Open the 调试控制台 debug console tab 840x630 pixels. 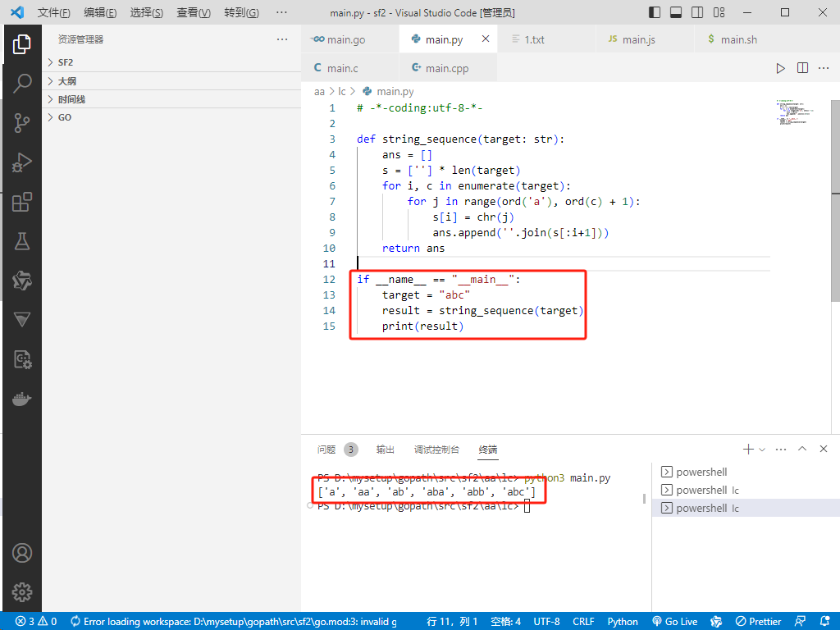click(436, 450)
